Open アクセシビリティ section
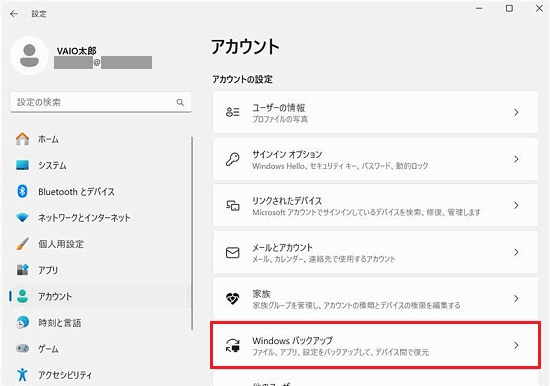Image resolution: width=550 pixels, height=386 pixels. click(x=65, y=375)
